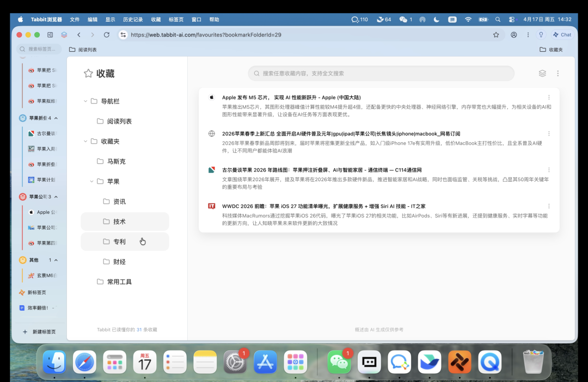588x382 pixels.
Task: Open more options for 古尔曼谈苹果 bookmark
Action: [549, 170]
